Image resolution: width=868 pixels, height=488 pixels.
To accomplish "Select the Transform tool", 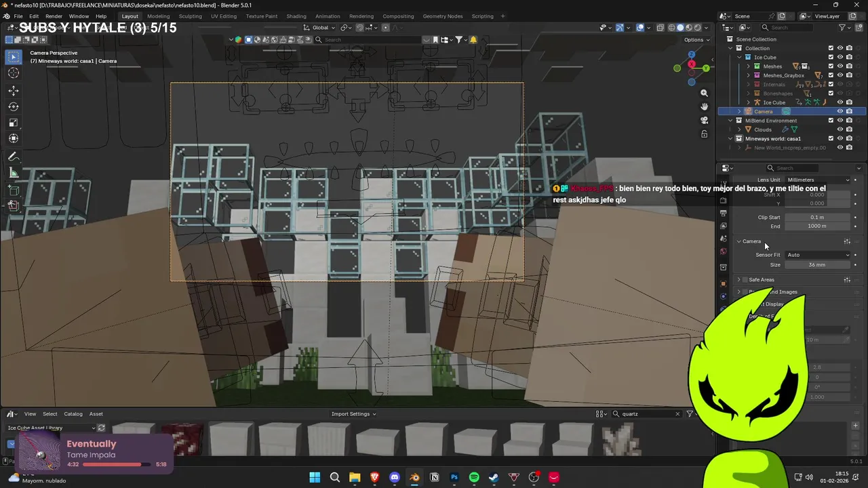I will coord(14,139).
